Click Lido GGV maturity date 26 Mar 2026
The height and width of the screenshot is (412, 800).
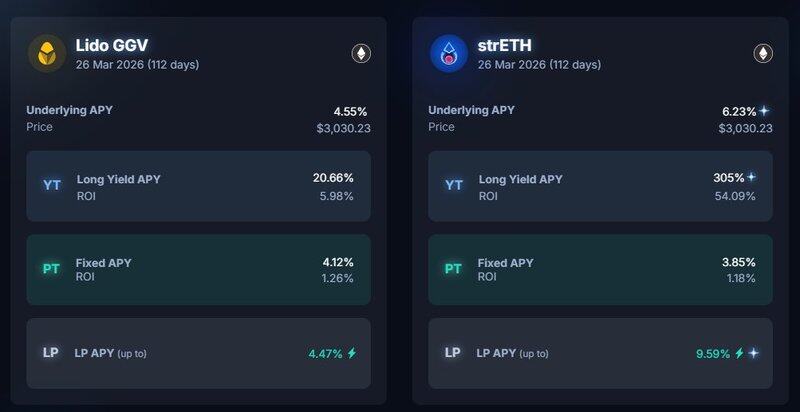point(137,65)
